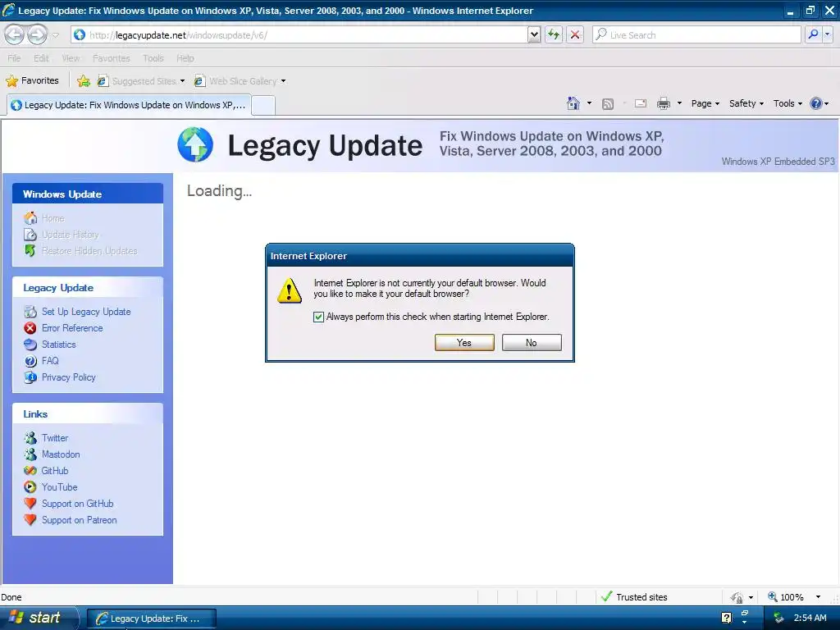Click the privacy report status bar icon
The height and width of the screenshot is (630, 840).
click(x=737, y=597)
